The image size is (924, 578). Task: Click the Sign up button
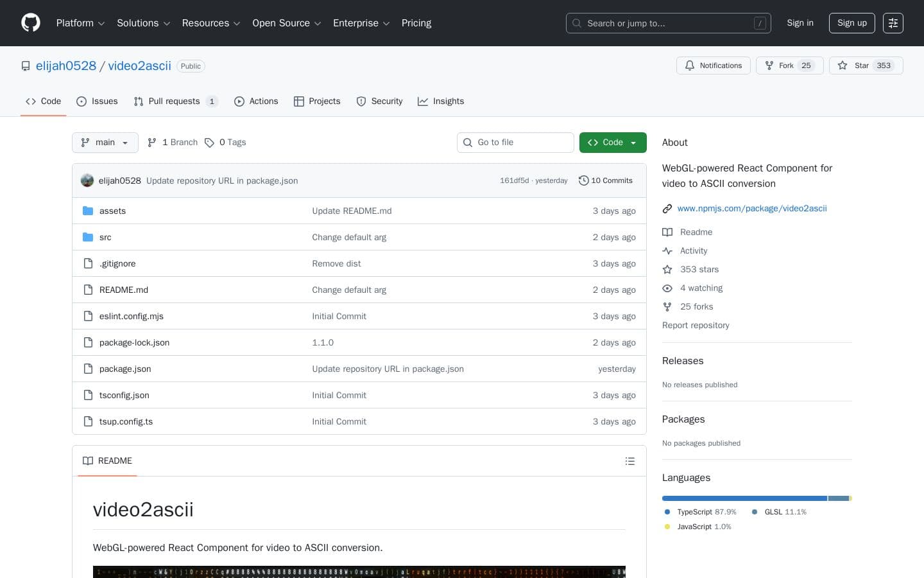851,23
